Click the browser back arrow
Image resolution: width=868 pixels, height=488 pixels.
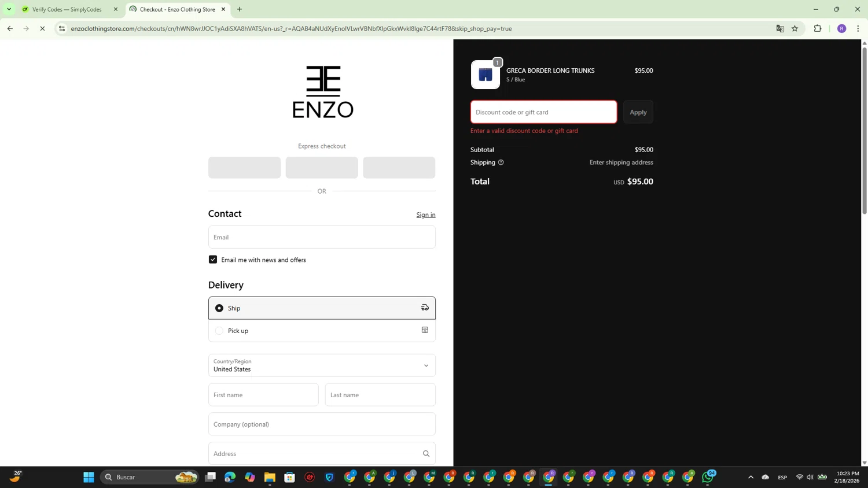click(x=10, y=28)
